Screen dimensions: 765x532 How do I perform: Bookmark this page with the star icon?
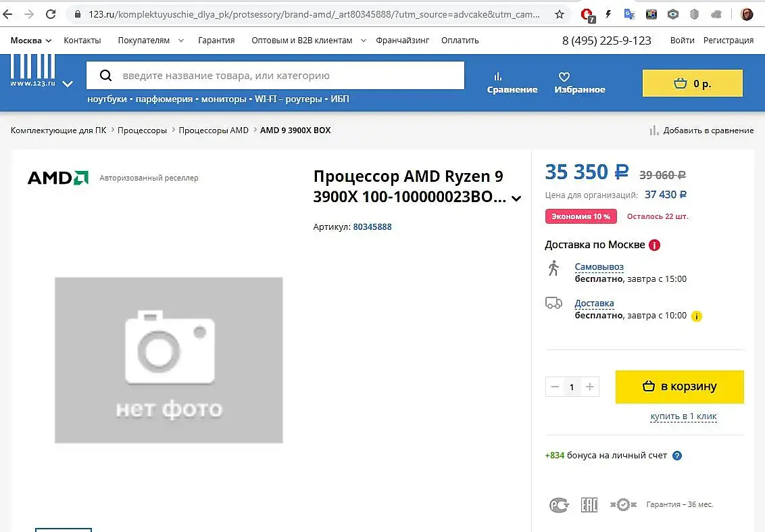(560, 14)
